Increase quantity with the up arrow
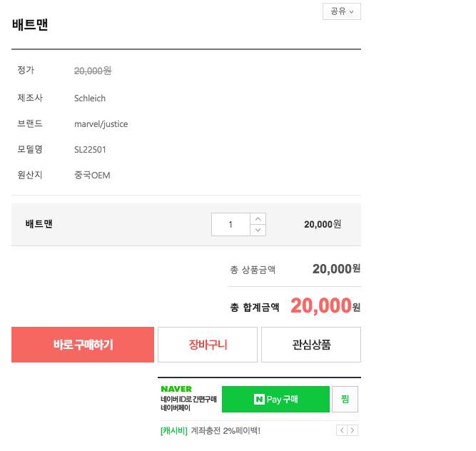Image resolution: width=476 pixels, height=451 pixels. (258, 219)
